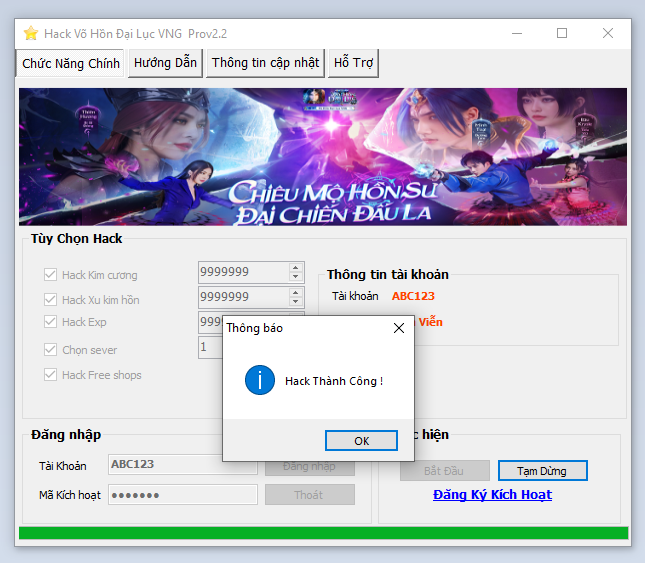Increase Hack Xu kim hồn value up arrow
This screenshot has width=645, height=563.
[295, 292]
